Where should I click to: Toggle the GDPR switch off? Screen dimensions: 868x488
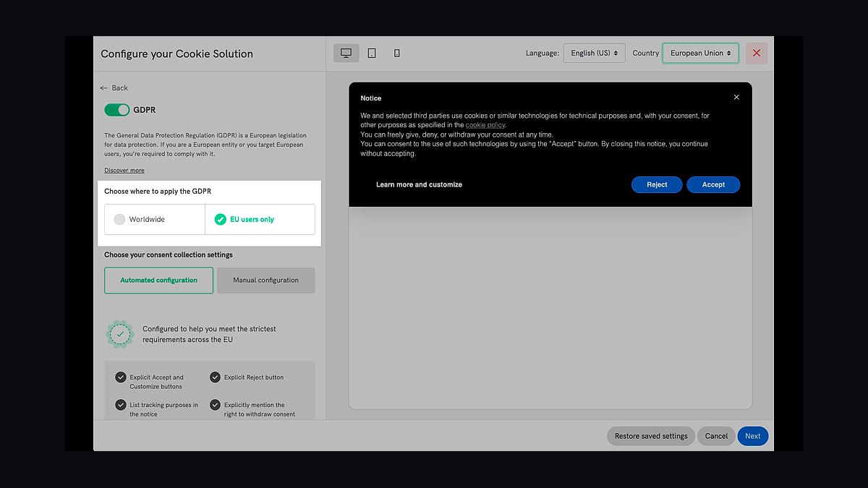[117, 110]
